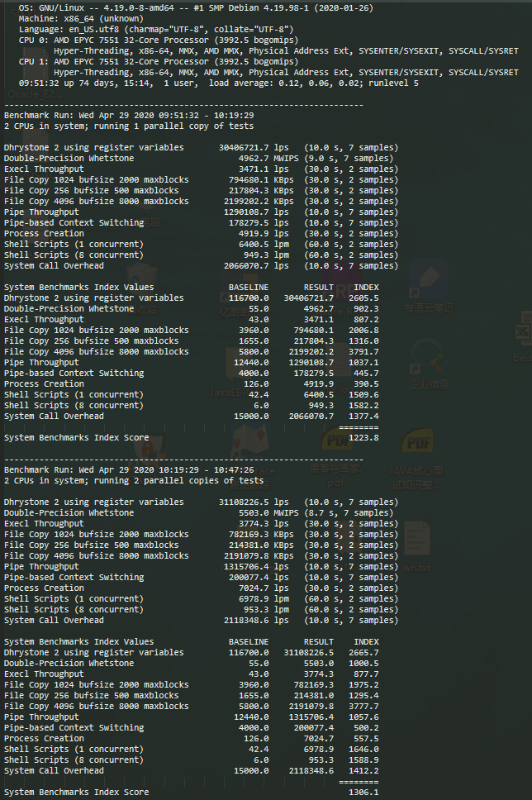Click the Dhrystone value '31108226.5 lps'
Image resolution: width=532 pixels, height=800 pixels.
point(254,502)
